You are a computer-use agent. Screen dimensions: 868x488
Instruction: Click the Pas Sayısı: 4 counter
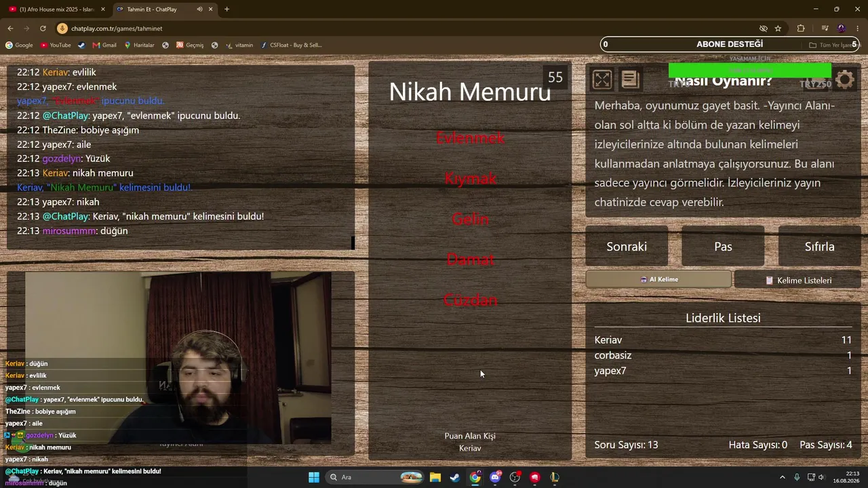826,445
